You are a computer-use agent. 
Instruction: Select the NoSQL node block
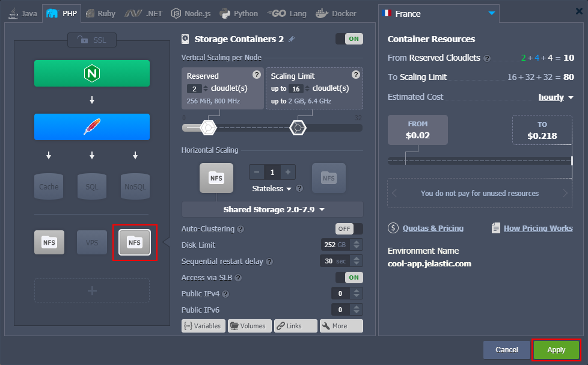tap(135, 186)
